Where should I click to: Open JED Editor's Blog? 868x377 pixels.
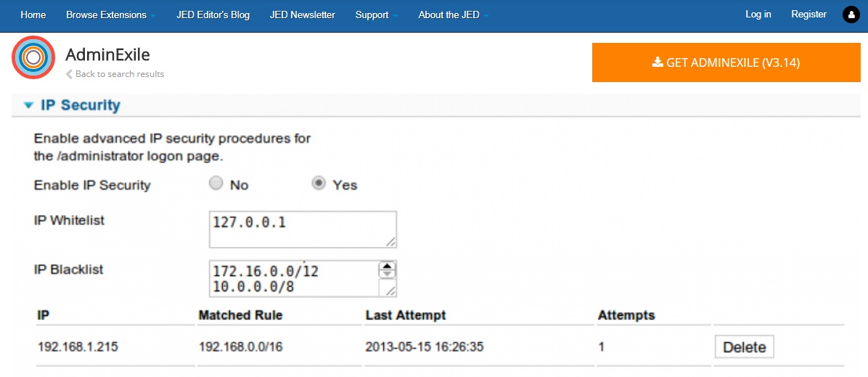tap(213, 15)
